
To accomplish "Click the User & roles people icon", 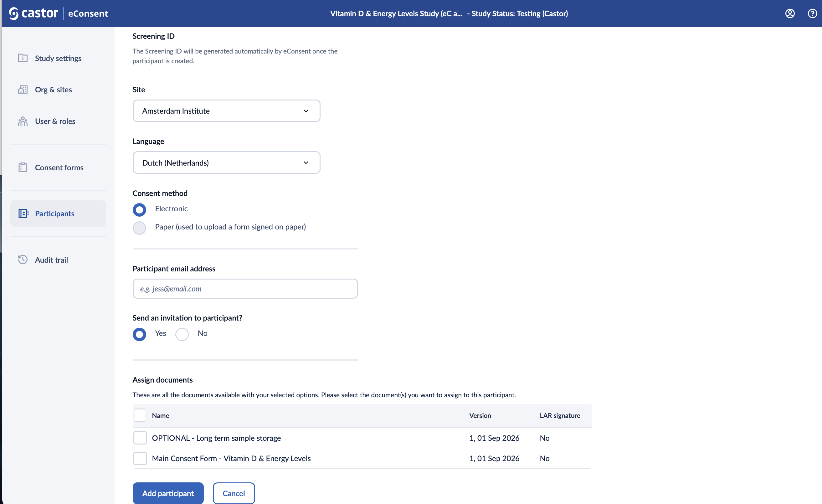I will [23, 121].
